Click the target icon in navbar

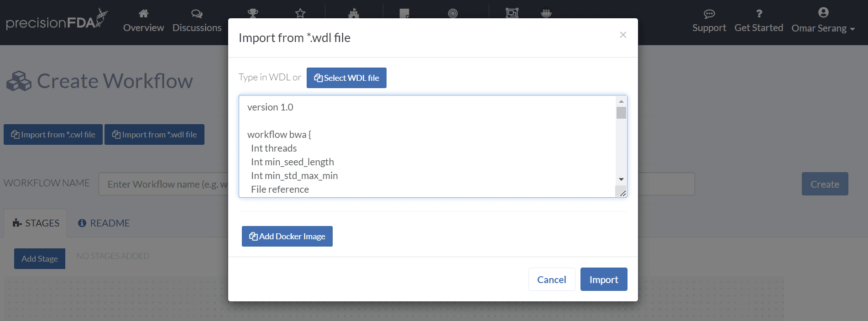tap(453, 13)
